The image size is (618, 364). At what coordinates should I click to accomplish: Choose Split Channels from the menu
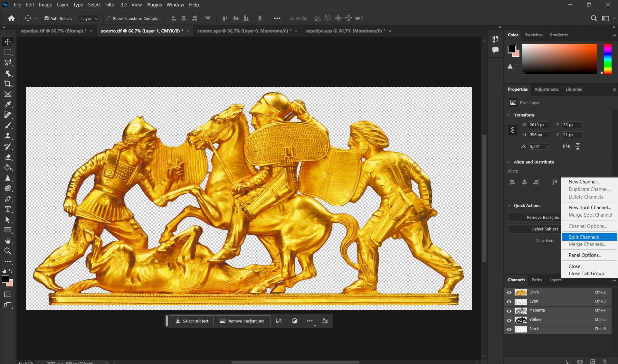click(589, 237)
